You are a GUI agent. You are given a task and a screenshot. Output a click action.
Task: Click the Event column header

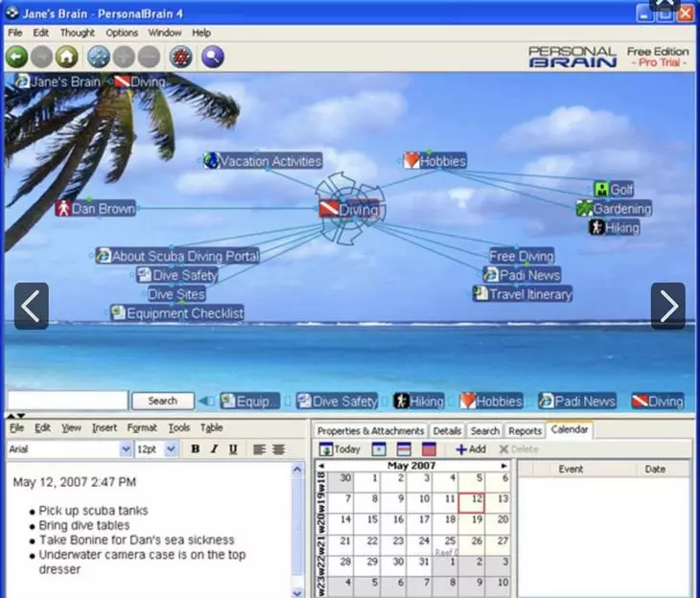coord(571,469)
